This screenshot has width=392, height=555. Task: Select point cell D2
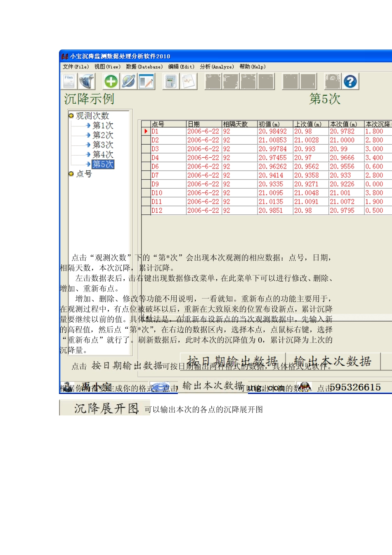coord(168,140)
